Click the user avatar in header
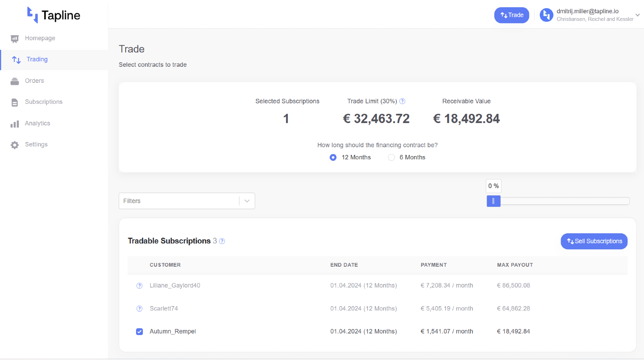This screenshot has height=362, width=644. (x=546, y=15)
